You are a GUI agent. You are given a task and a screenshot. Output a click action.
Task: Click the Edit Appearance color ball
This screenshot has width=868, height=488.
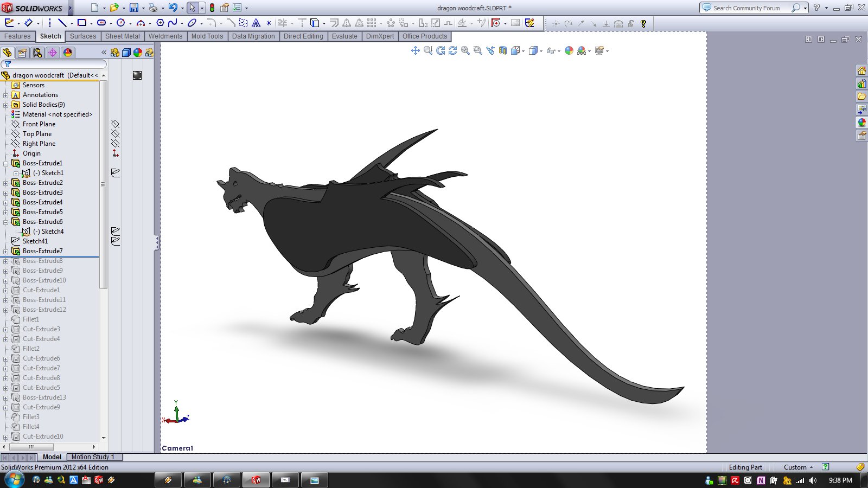569,50
